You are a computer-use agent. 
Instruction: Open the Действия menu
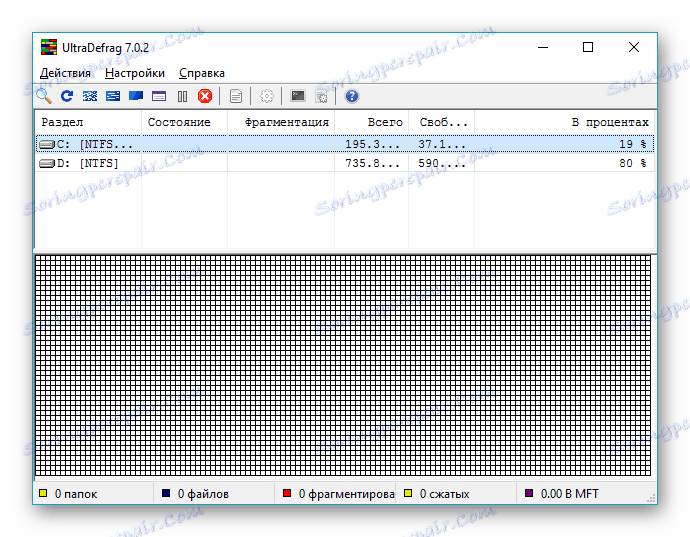(65, 73)
